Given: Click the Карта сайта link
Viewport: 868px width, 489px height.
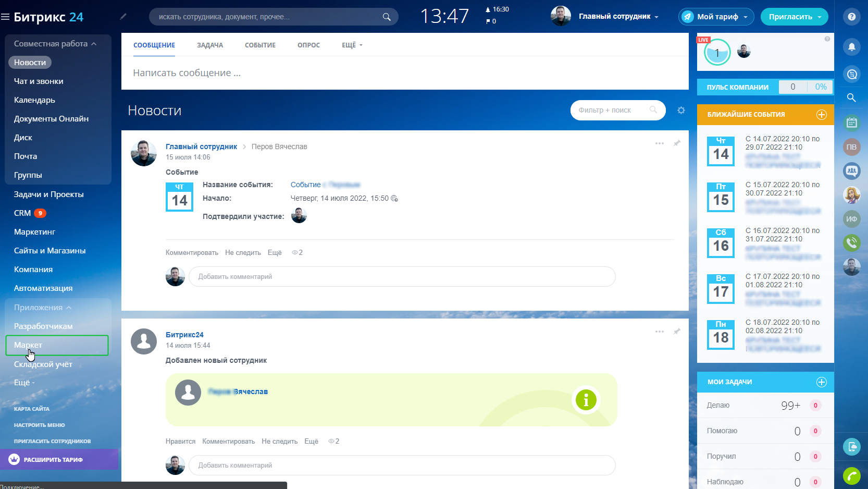Looking at the screenshot, I should (31, 409).
